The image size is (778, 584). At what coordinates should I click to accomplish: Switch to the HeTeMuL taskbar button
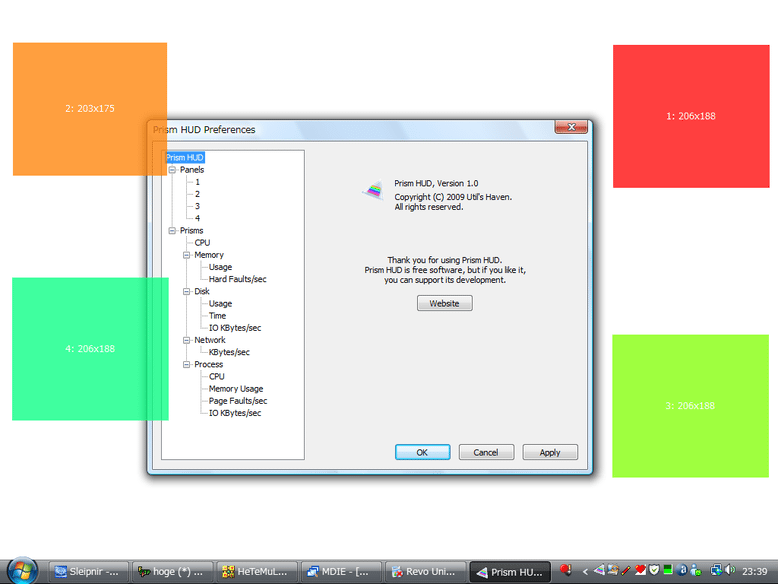257,572
